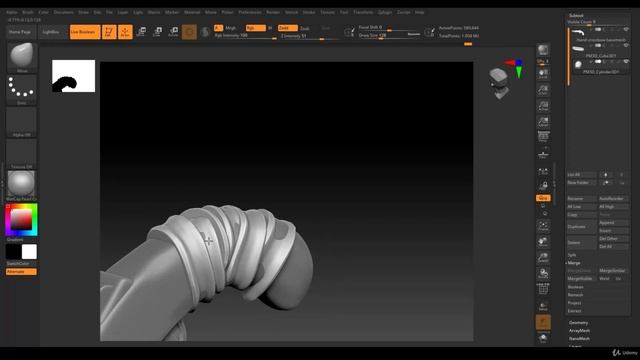
Task: Hide the PM3D_Cube subtool with eye icon
Action: (626, 46)
